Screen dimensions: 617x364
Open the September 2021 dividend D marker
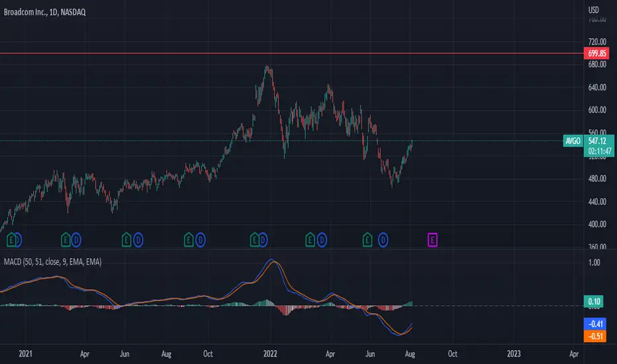click(201, 240)
